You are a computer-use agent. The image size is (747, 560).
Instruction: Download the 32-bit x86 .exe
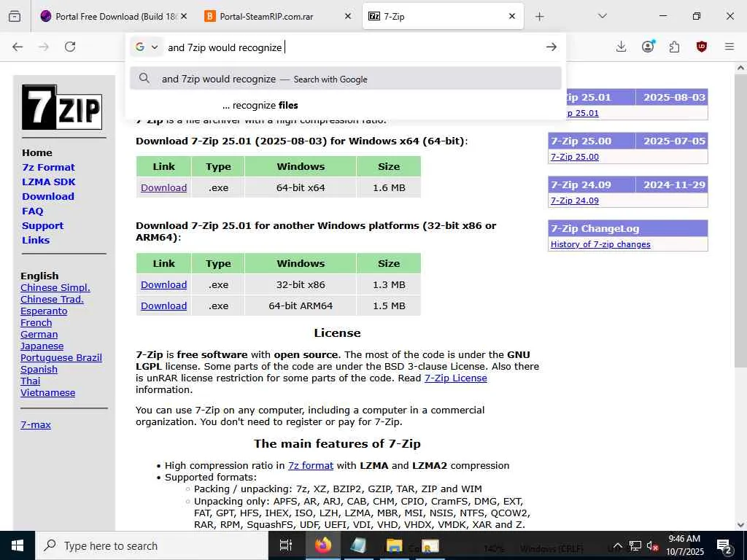(x=164, y=285)
